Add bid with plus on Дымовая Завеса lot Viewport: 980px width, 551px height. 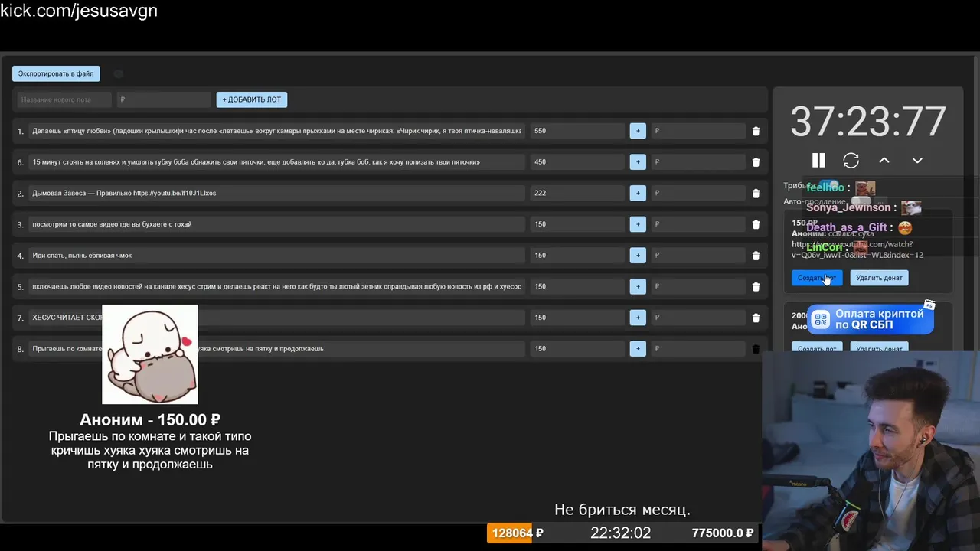point(638,193)
